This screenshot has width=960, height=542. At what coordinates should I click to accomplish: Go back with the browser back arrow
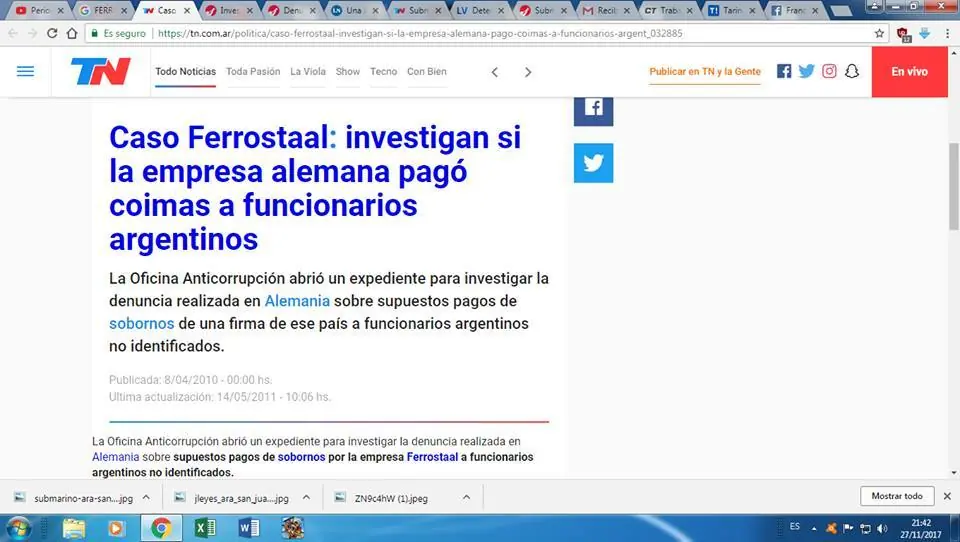(13, 33)
